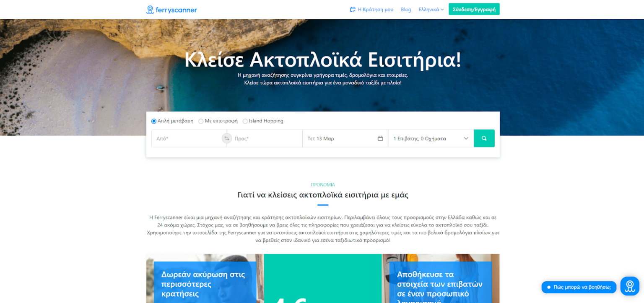The height and width of the screenshot is (303, 644).
Task: Click the green search magnifier button
Action: coord(484,138)
